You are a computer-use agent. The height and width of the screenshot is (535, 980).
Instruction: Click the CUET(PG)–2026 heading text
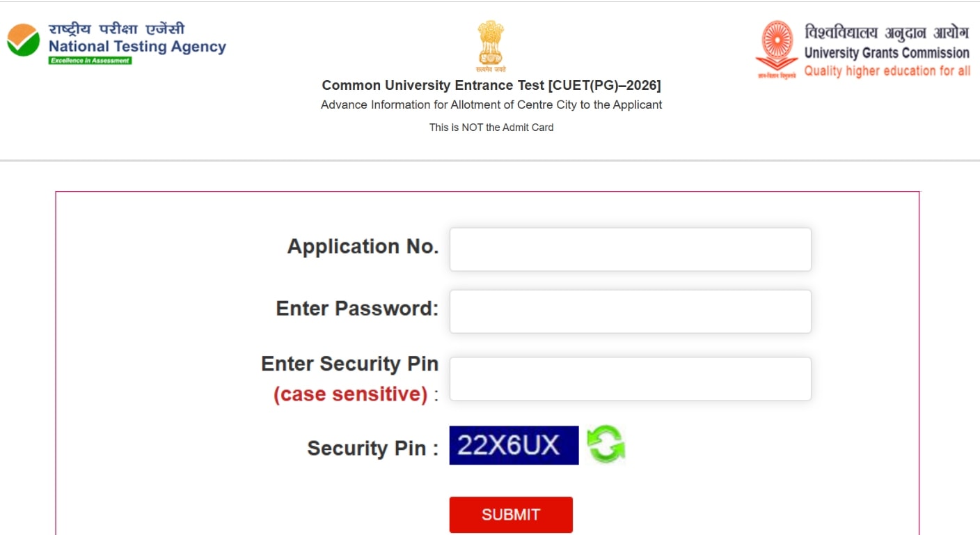[491, 86]
